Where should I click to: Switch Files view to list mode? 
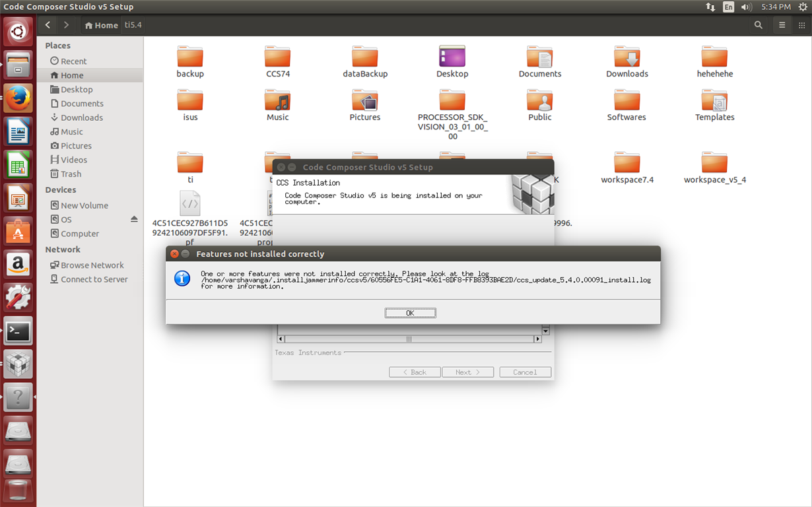[x=782, y=25]
